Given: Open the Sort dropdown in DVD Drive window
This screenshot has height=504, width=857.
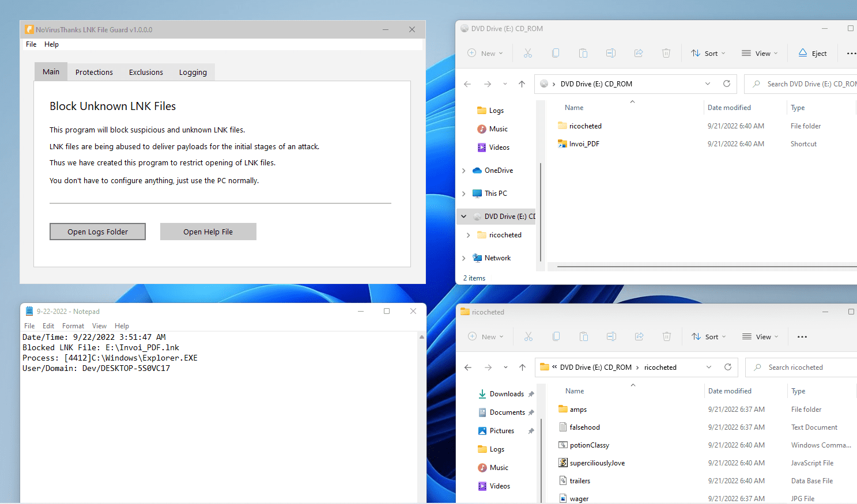Looking at the screenshot, I should [708, 53].
